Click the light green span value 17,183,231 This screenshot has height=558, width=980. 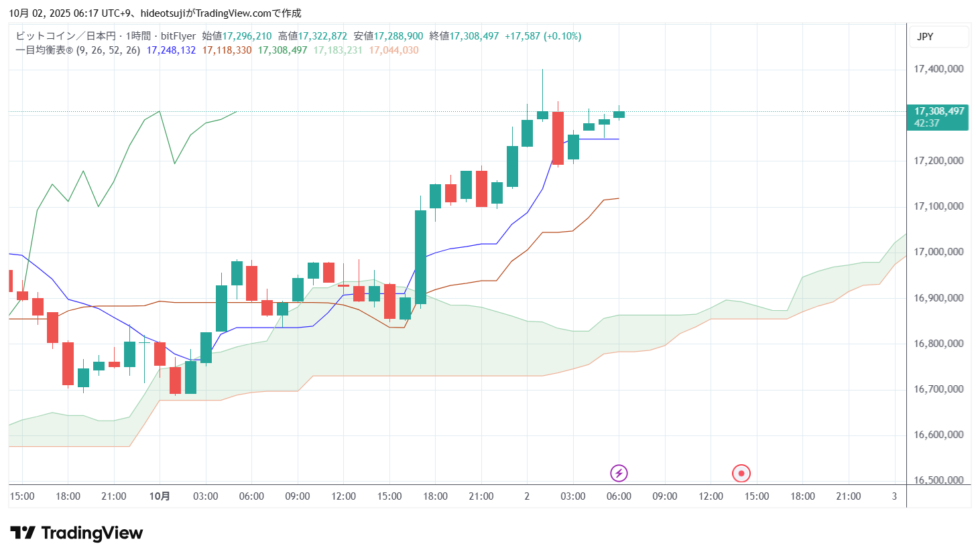338,50
